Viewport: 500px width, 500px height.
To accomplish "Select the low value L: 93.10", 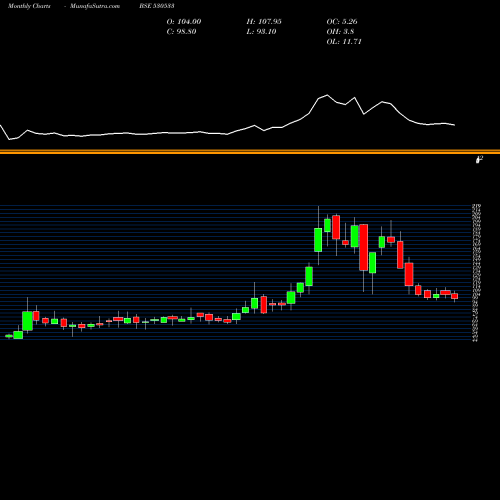I will tap(261, 32).
